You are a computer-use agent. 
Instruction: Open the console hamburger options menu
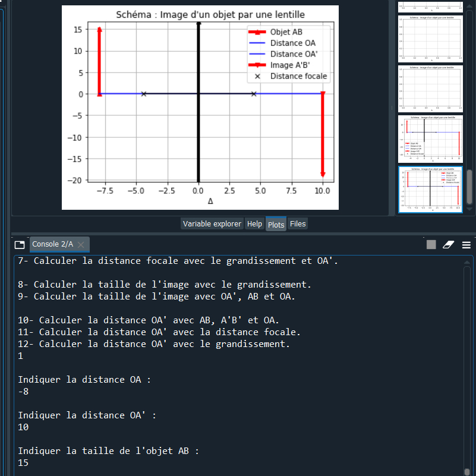pyautogui.click(x=466, y=244)
